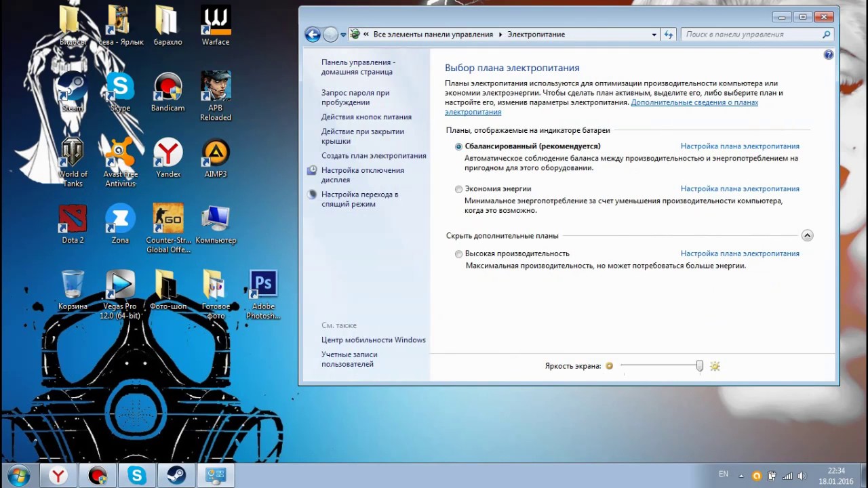This screenshot has width=868, height=488.
Task: Open Настройка отключения дисплея sidebar item
Action: 363,175
